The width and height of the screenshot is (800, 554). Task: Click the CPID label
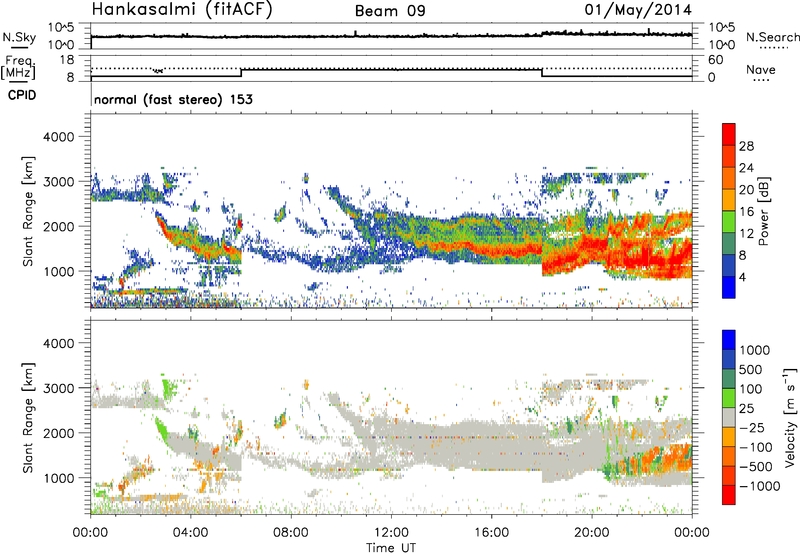coord(22,95)
